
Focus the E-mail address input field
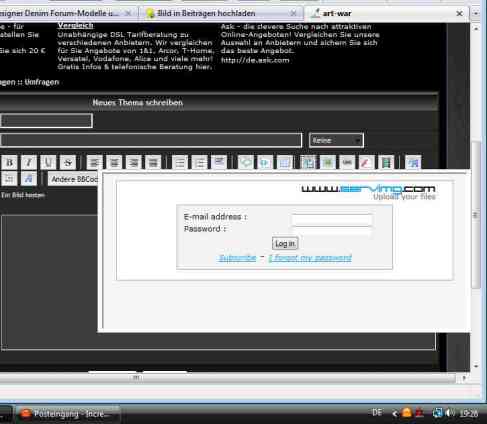coord(332,220)
